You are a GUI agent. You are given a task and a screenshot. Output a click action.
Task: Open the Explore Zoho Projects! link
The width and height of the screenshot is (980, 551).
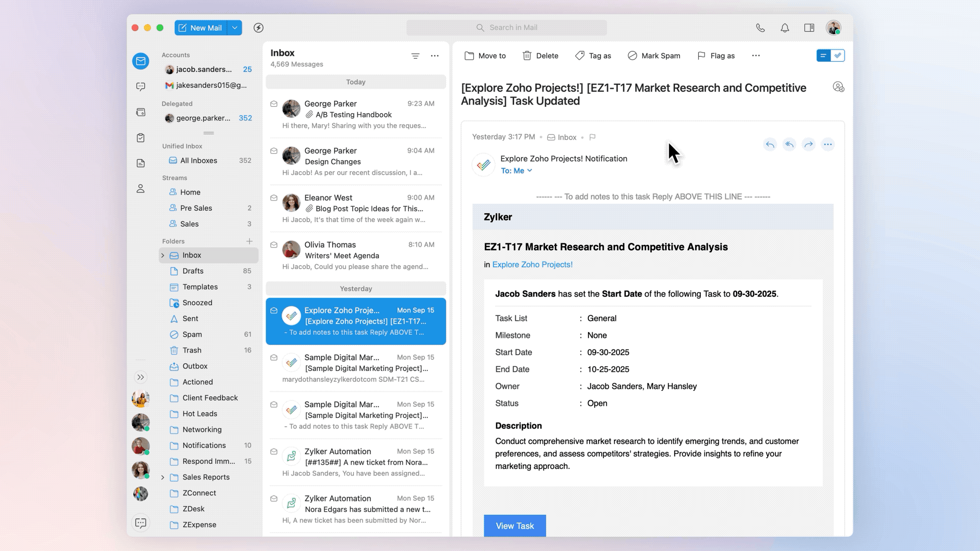click(532, 265)
